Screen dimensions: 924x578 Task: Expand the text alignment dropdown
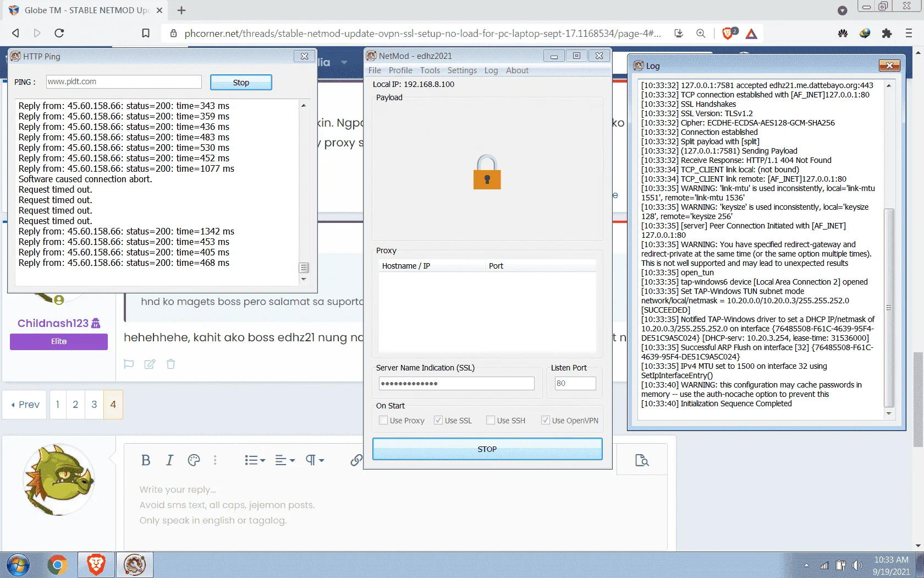click(x=285, y=460)
